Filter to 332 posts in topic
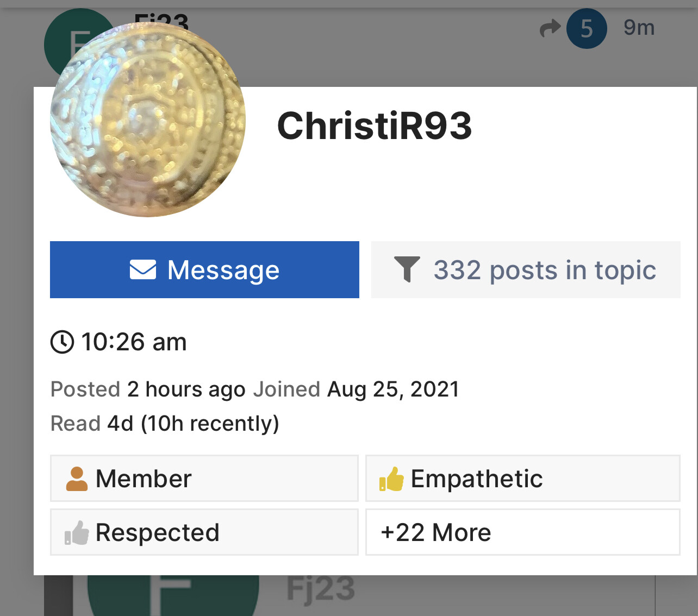 (x=526, y=269)
